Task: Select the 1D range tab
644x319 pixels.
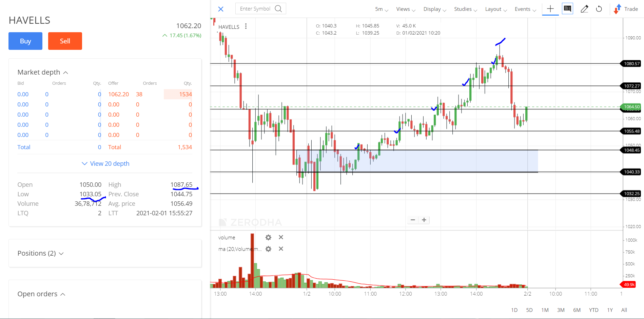Action: click(x=514, y=310)
